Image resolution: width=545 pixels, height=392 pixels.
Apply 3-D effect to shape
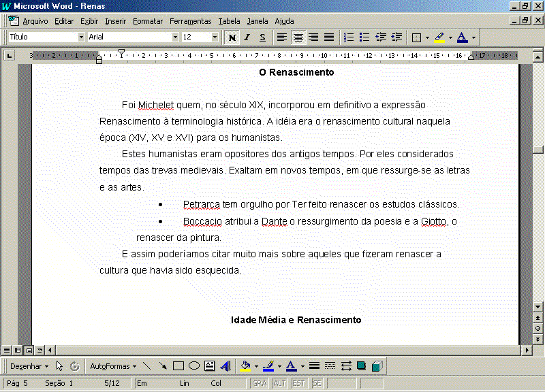[x=377, y=366]
